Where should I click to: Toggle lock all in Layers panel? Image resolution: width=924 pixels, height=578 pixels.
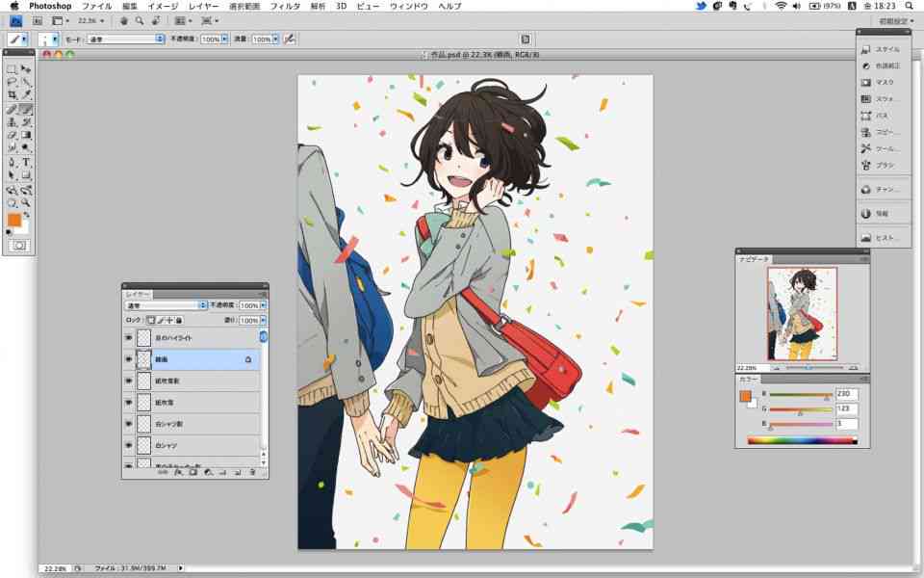click(179, 320)
